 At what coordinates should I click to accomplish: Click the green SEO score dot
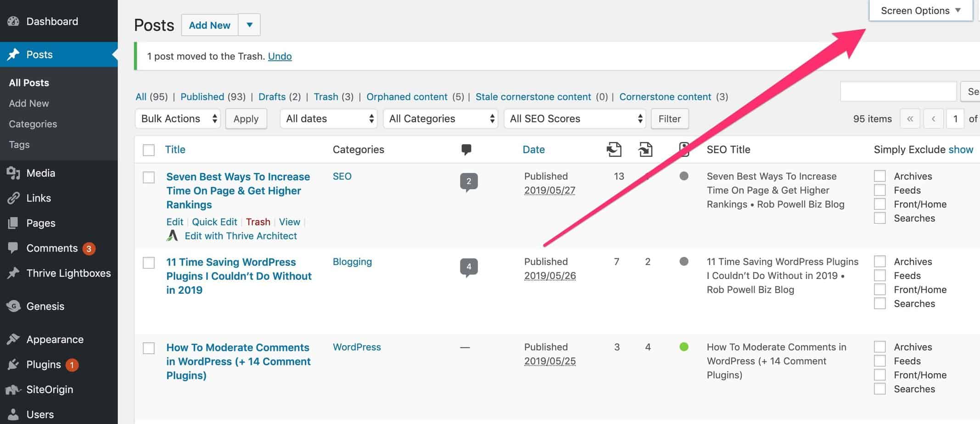click(684, 347)
